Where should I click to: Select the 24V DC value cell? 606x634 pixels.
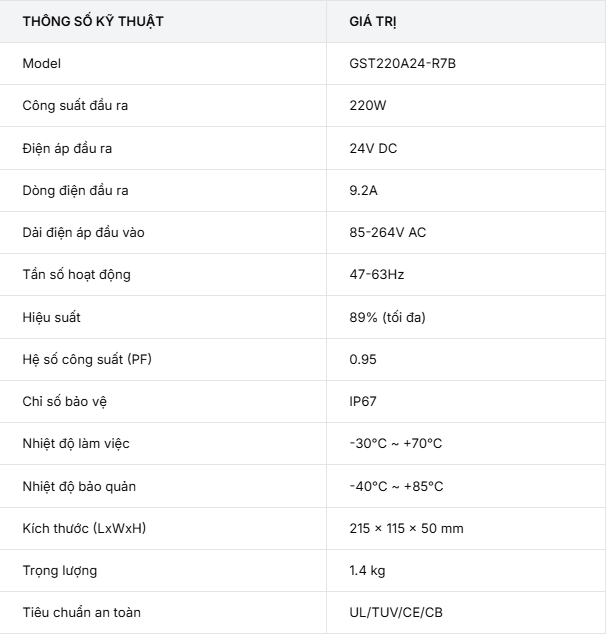click(373, 148)
